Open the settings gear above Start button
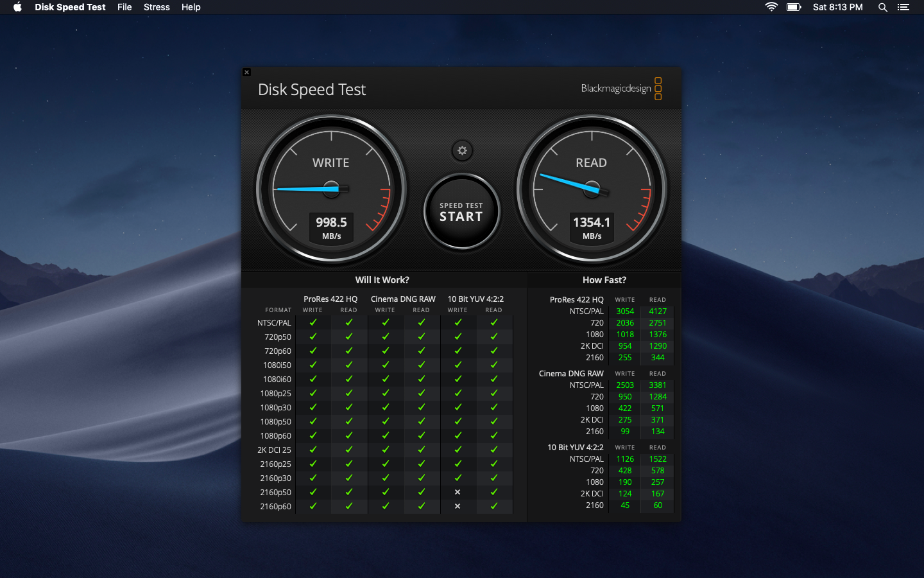 462,151
